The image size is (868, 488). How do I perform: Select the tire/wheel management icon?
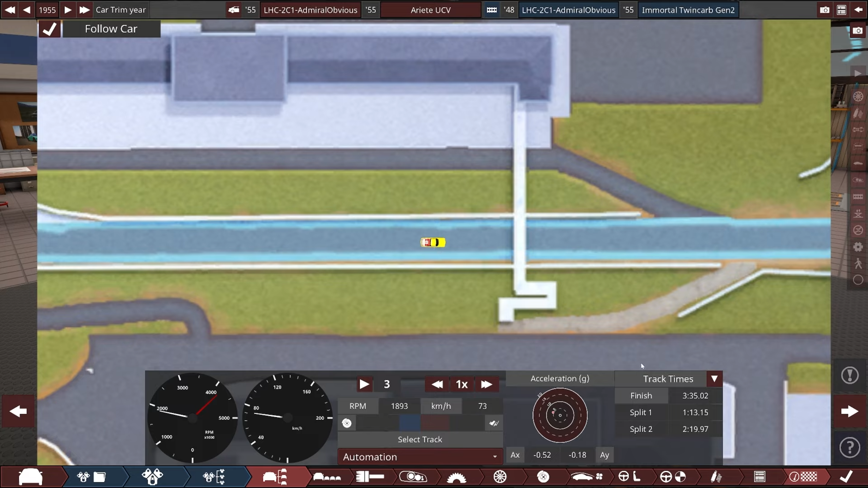pyautogui.click(x=499, y=477)
